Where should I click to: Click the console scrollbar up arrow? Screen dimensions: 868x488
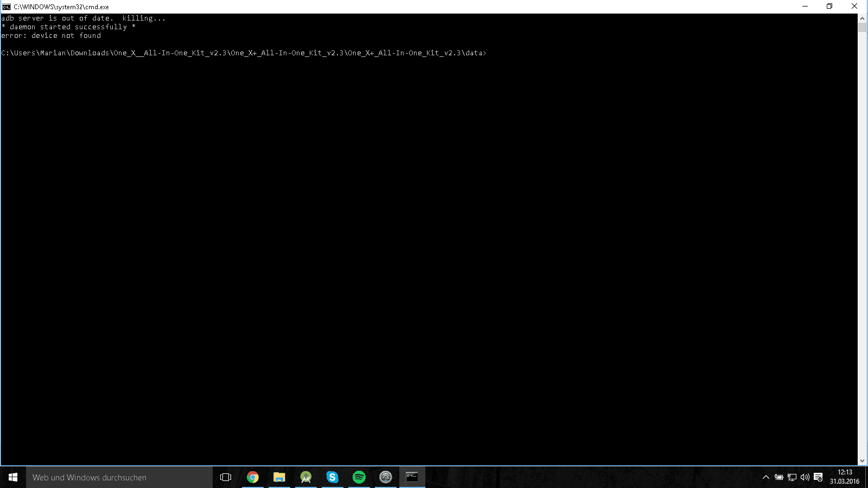pos(863,18)
